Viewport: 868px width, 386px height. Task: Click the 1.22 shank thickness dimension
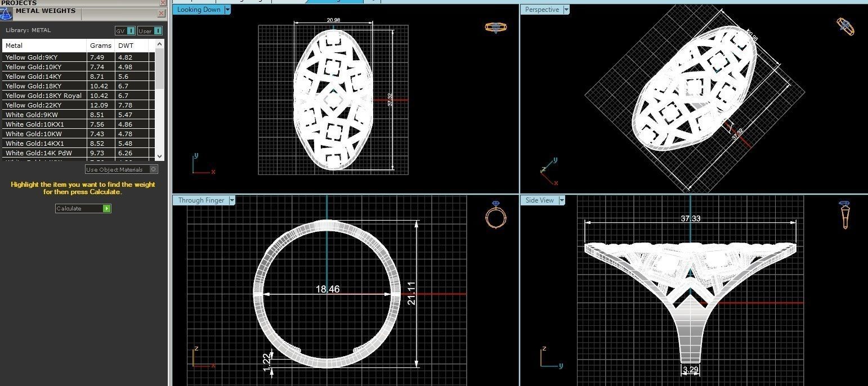(267, 361)
